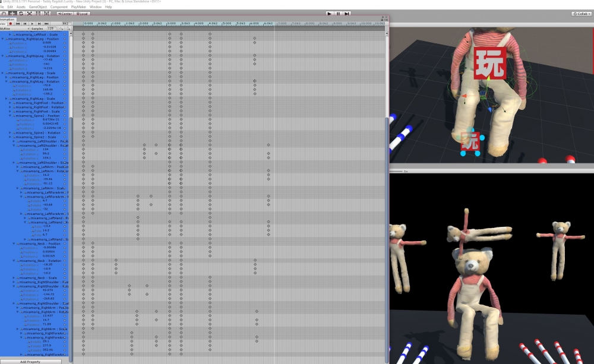Enable animation recording with the red record button
594x364 pixels.
click(x=10, y=24)
